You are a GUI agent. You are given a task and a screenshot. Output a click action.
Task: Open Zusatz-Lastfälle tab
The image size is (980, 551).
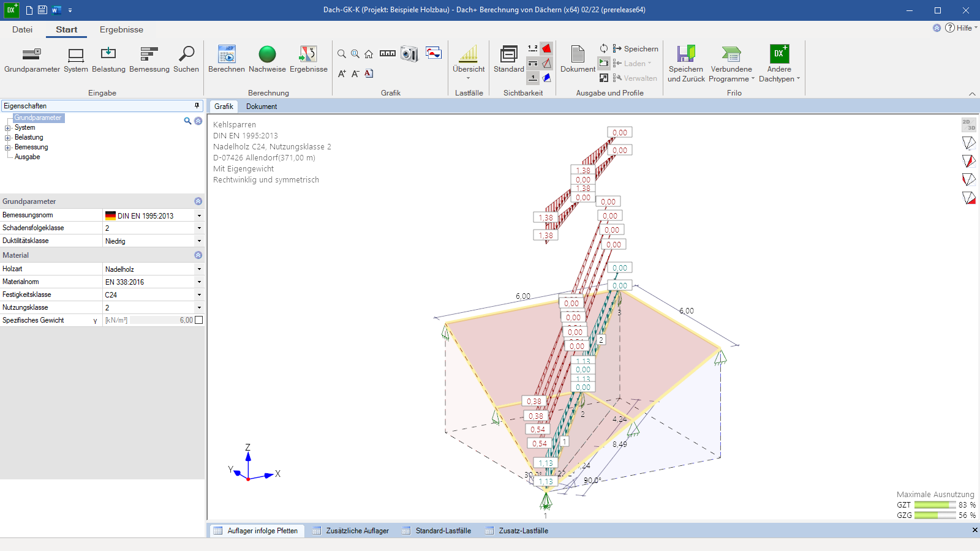[x=516, y=531]
